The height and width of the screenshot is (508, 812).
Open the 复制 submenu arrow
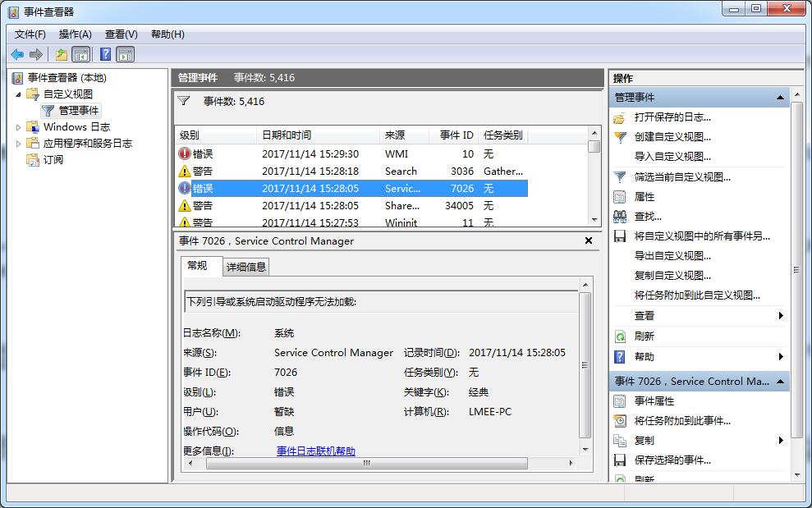[781, 441]
